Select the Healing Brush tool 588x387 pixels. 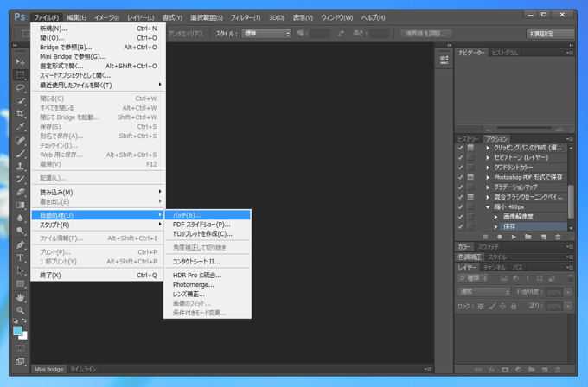[x=20, y=141]
